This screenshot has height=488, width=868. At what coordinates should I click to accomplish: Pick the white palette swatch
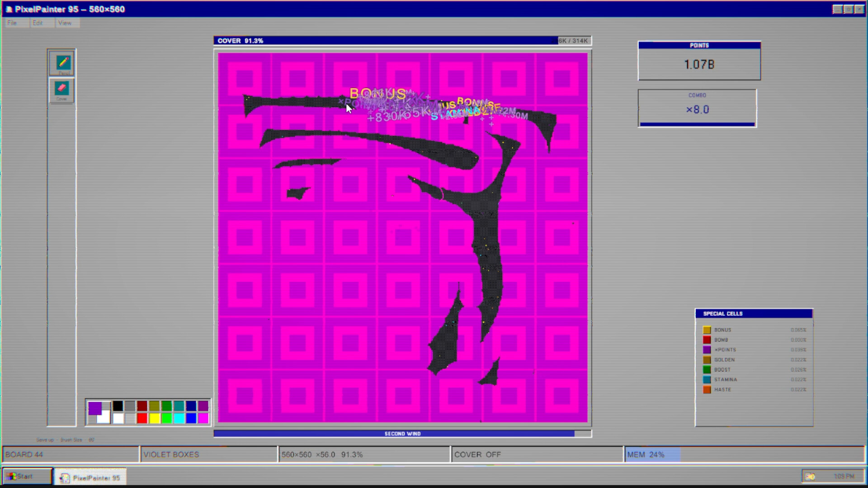118,418
